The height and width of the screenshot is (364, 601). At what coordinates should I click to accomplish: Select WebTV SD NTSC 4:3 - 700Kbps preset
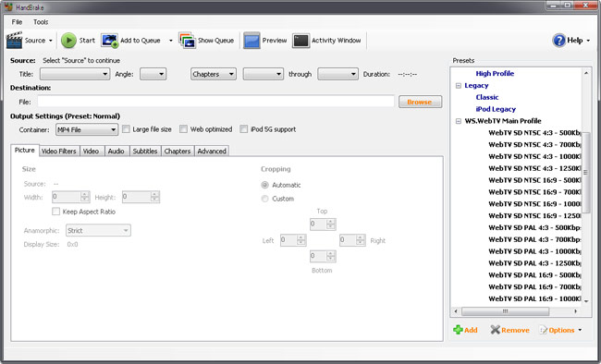point(534,145)
